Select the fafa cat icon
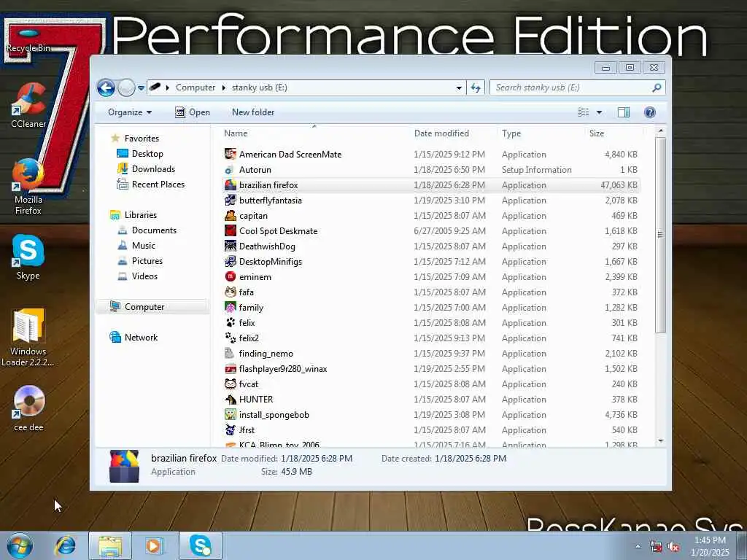Image resolution: width=747 pixels, height=560 pixels. (x=231, y=292)
